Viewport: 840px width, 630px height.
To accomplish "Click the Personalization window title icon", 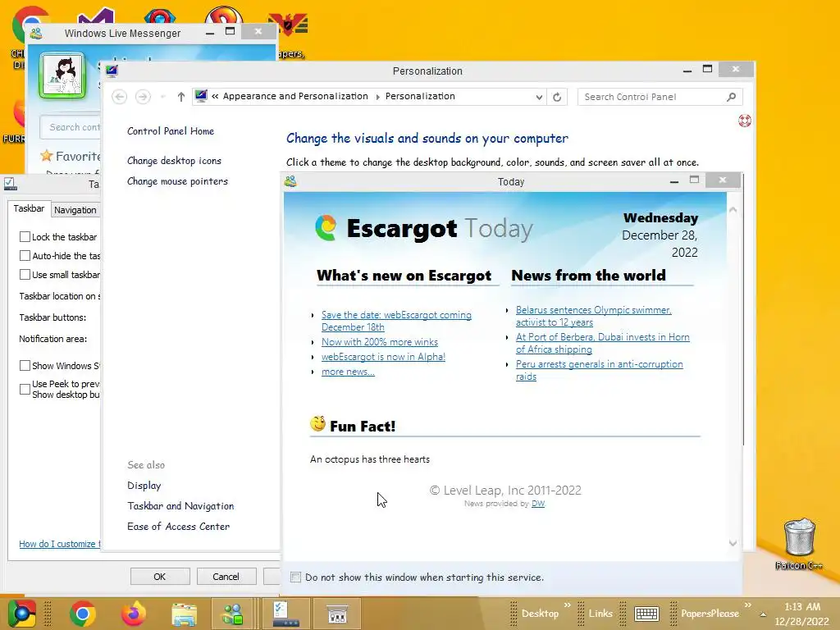I will (112, 71).
